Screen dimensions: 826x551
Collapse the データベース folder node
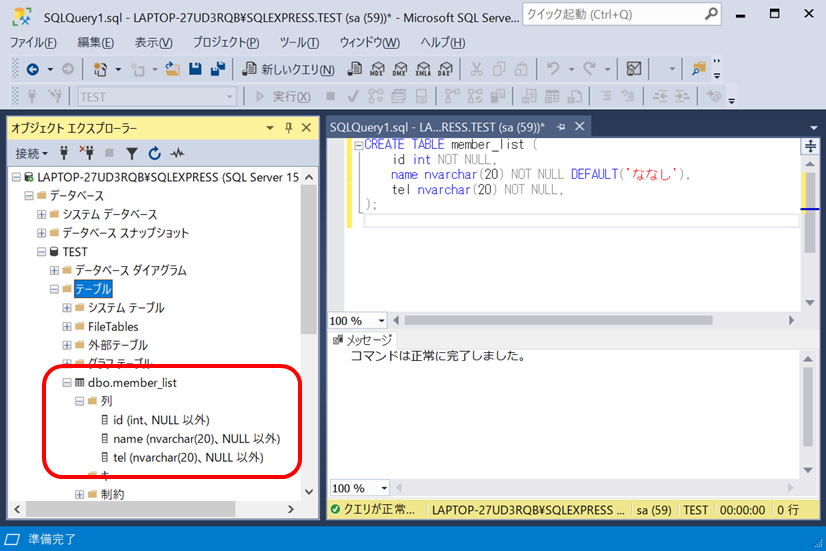pos(28,195)
